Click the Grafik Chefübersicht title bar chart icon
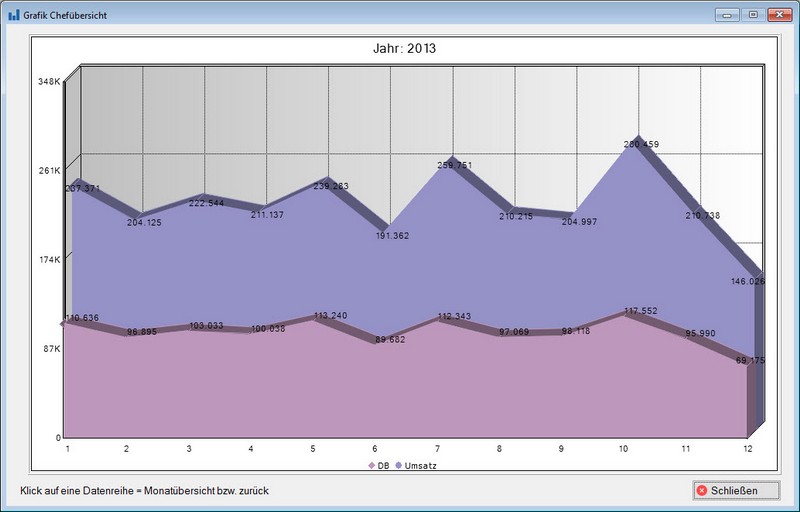The height and width of the screenshot is (512, 800). [x=13, y=15]
